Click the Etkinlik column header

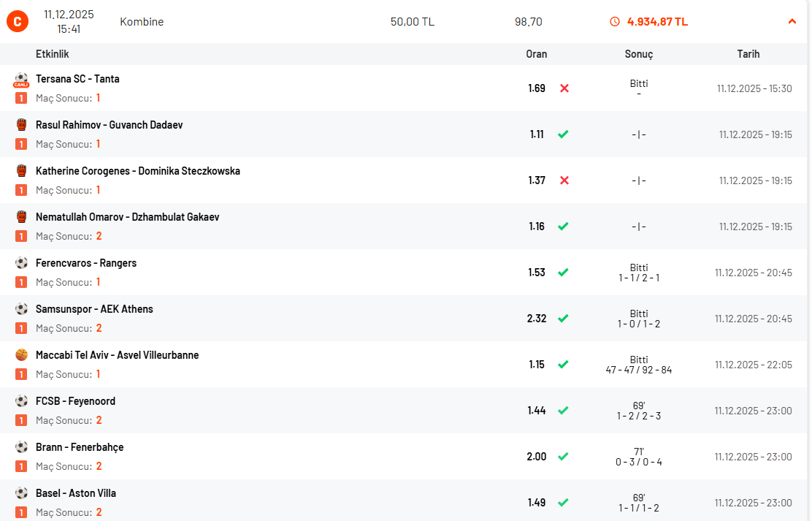(53, 54)
